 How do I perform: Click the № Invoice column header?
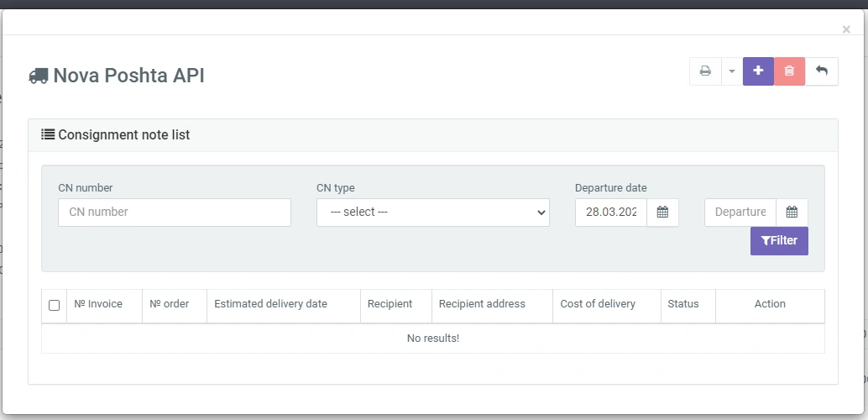tap(98, 304)
